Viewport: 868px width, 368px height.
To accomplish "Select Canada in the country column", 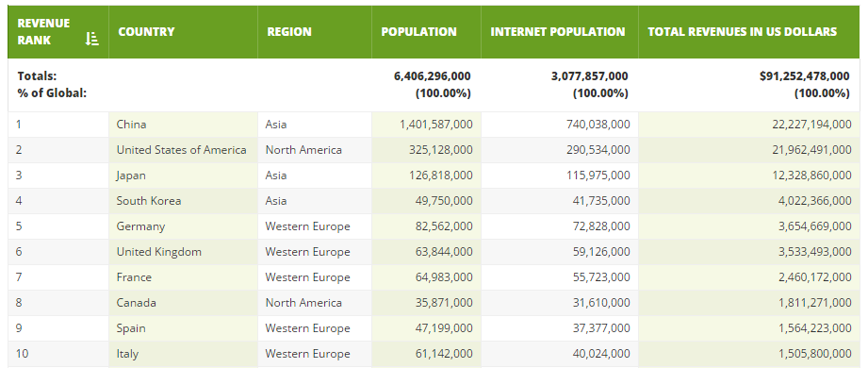I will 136,303.
